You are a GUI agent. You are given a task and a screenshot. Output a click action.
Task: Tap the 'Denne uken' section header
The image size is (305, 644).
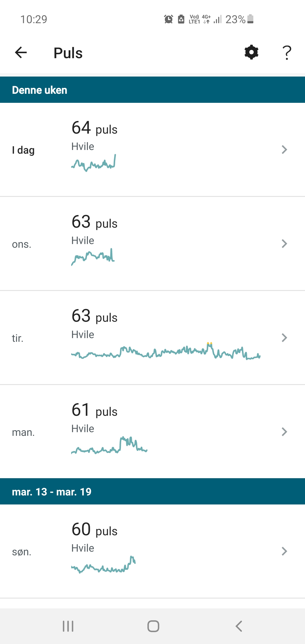pyautogui.click(x=40, y=90)
